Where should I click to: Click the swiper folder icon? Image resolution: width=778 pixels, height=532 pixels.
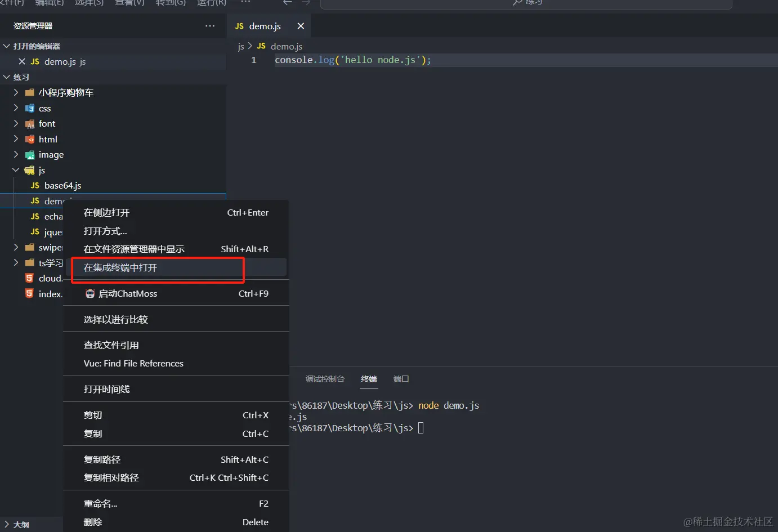(x=30, y=247)
